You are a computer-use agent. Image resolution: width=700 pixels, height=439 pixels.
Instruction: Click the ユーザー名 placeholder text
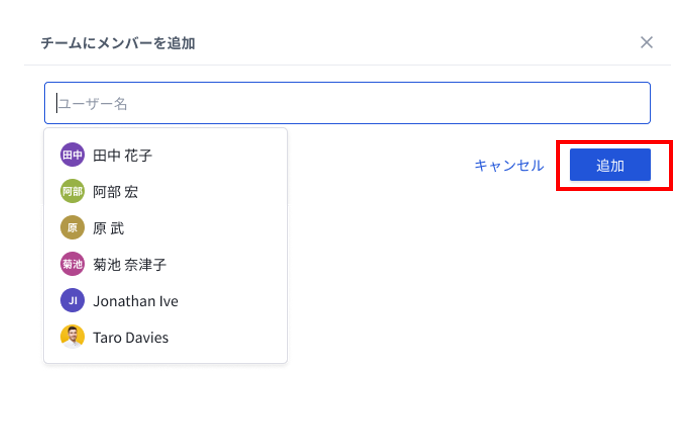(x=93, y=104)
